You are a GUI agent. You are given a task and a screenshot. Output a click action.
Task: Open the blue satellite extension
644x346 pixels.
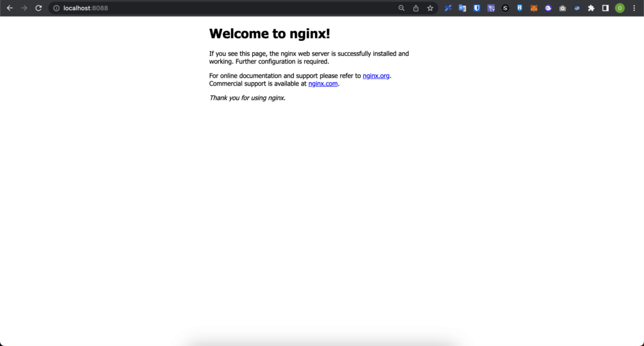tap(448, 8)
